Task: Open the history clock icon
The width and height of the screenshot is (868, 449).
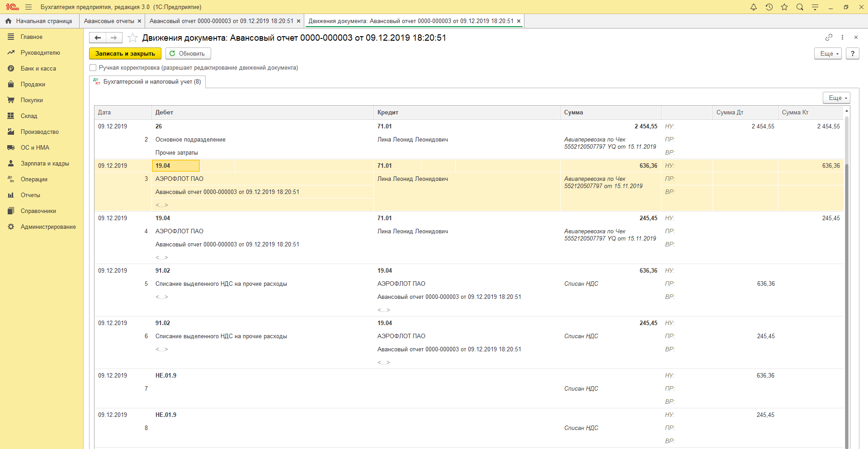Action: (769, 7)
